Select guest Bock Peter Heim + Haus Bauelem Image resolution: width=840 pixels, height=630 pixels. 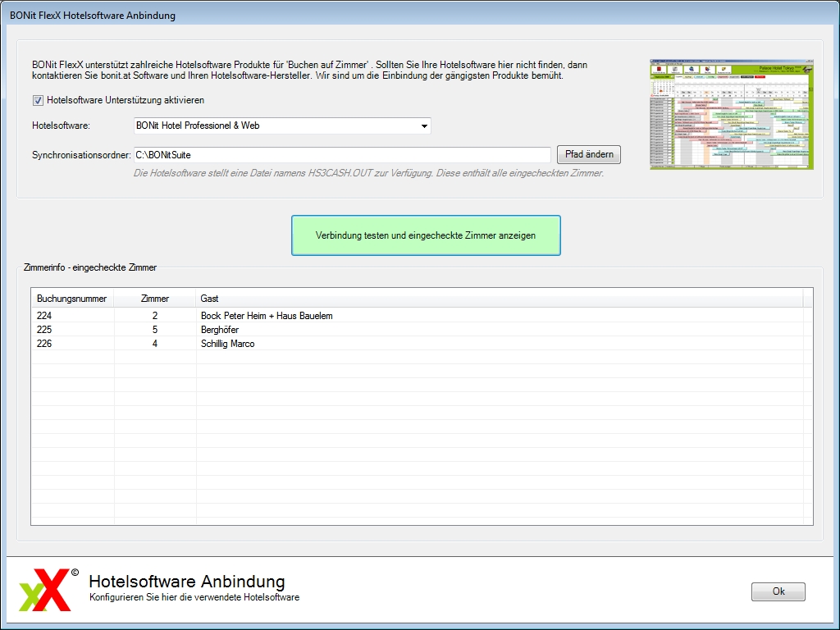tap(267, 316)
